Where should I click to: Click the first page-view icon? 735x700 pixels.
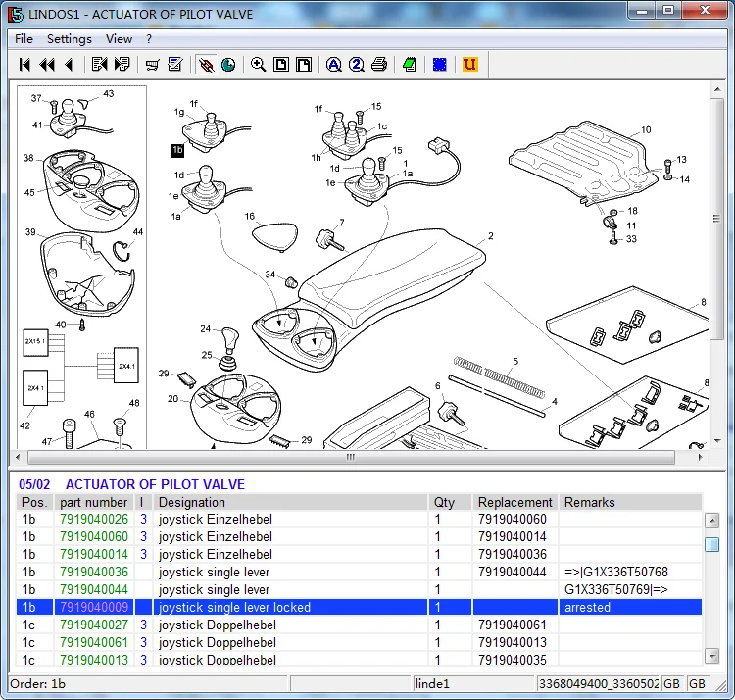pos(281,65)
